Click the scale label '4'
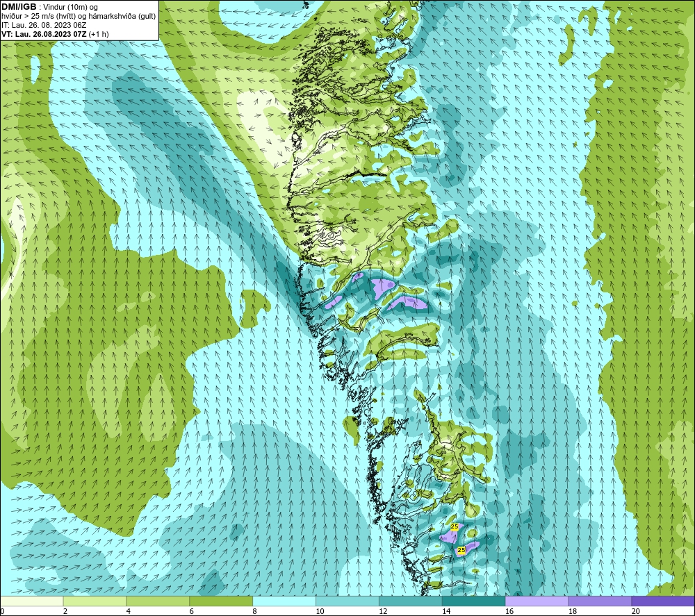This screenshot has height=616, width=695. point(128,612)
